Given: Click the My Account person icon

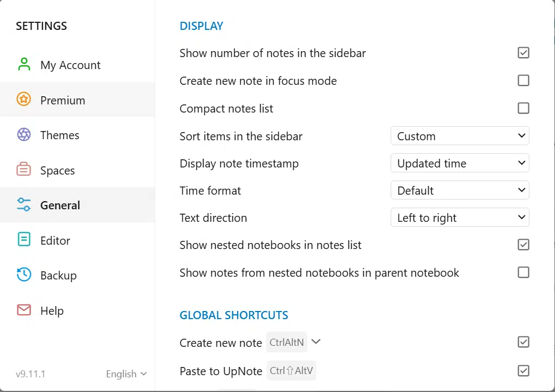Looking at the screenshot, I should 24,65.
